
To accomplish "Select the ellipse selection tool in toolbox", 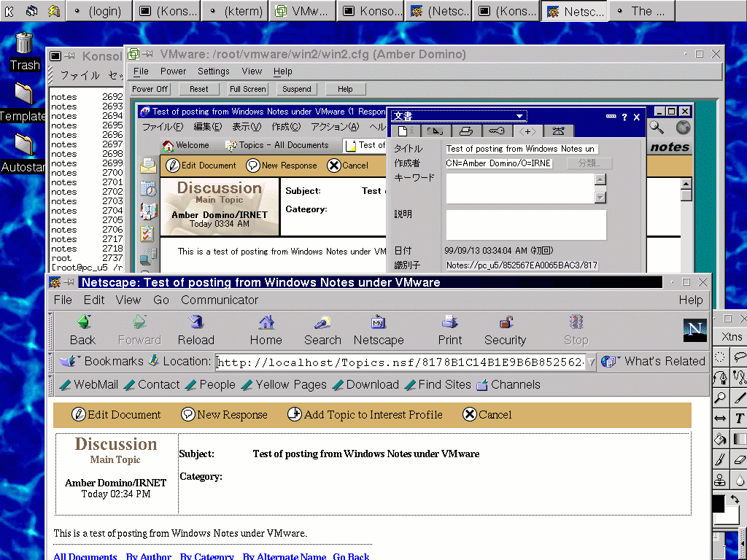I will [x=720, y=357].
